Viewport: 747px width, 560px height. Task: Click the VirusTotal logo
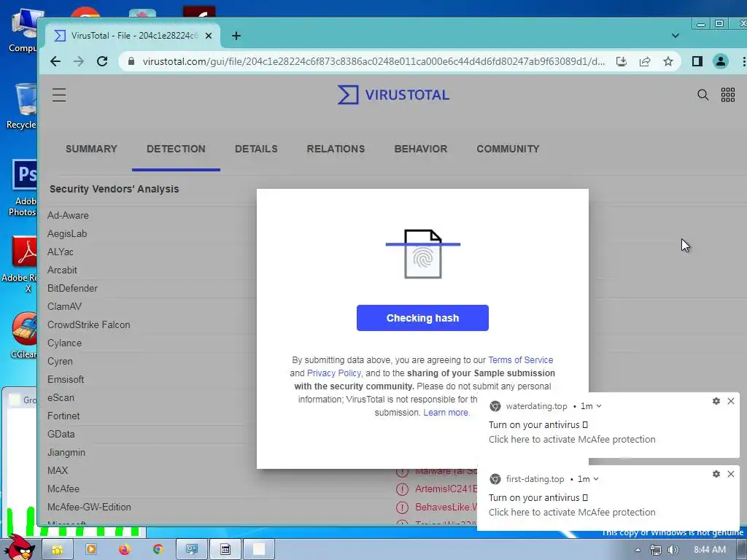(393, 95)
